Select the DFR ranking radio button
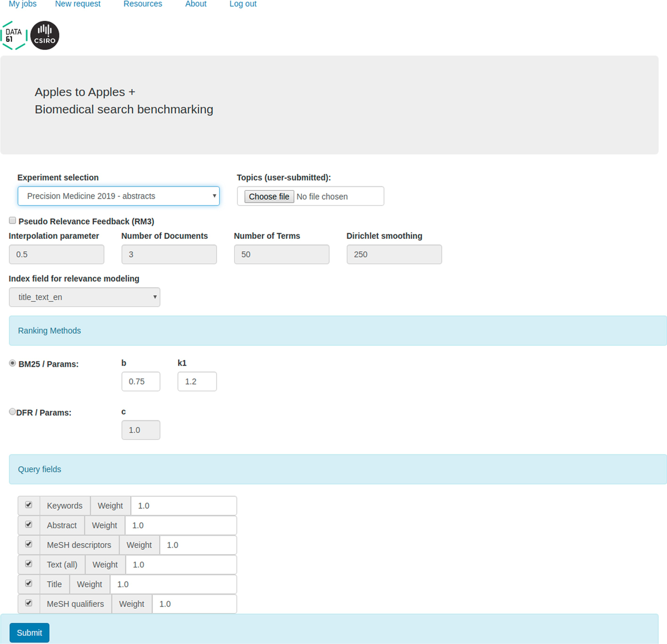This screenshot has height=644, width=667. point(13,412)
